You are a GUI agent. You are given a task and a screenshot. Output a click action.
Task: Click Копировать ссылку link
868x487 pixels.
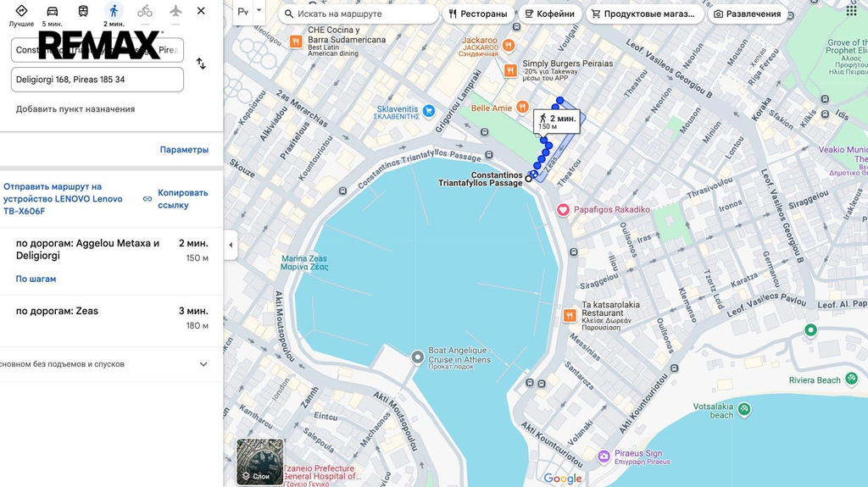pyautogui.click(x=181, y=199)
